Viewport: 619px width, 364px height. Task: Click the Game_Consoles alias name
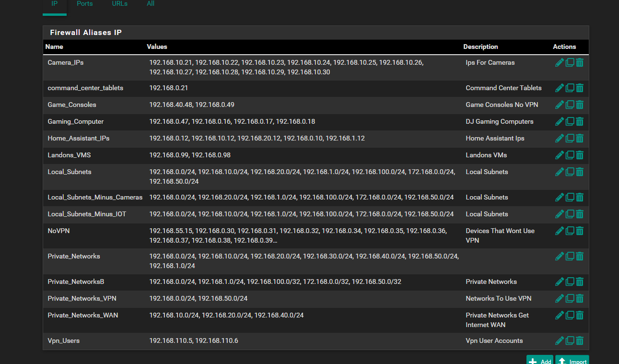[x=72, y=105]
